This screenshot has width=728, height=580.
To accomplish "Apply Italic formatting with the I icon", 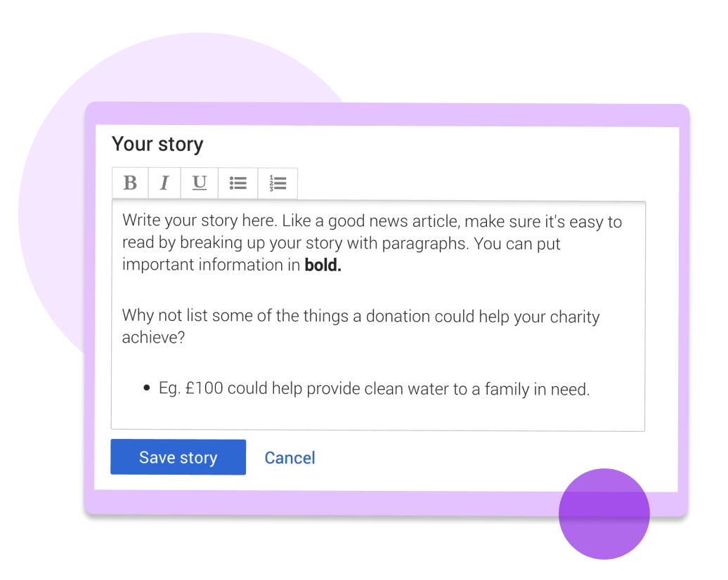I will 164,183.
